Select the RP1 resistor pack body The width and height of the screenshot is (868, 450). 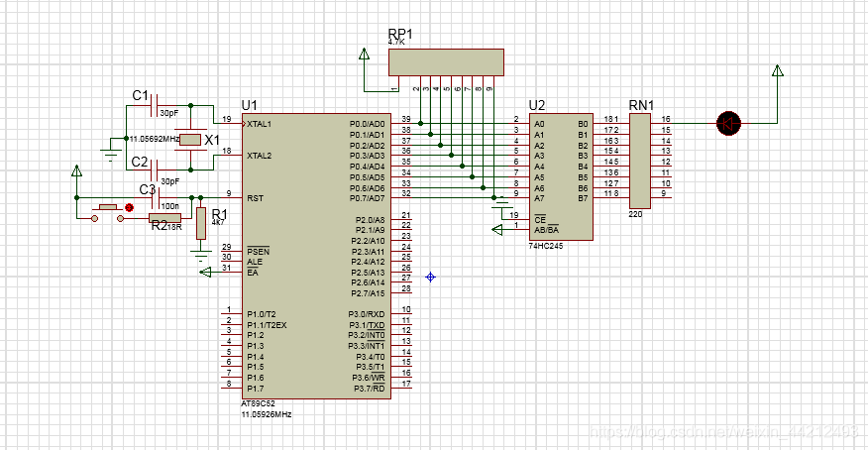click(x=445, y=62)
